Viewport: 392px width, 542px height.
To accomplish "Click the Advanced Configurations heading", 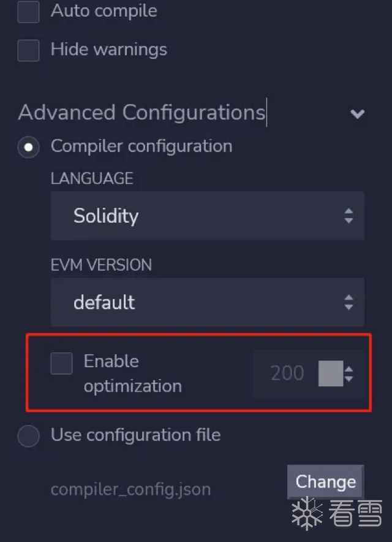I will click(x=141, y=113).
